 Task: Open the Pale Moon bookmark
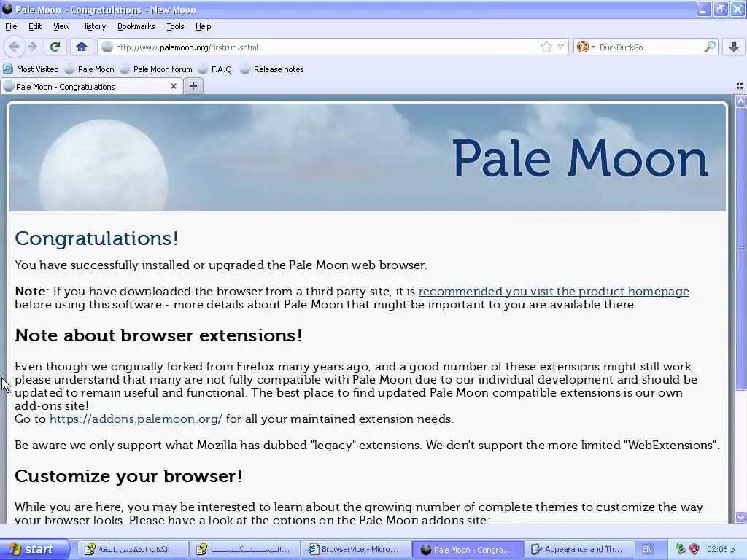(90, 69)
